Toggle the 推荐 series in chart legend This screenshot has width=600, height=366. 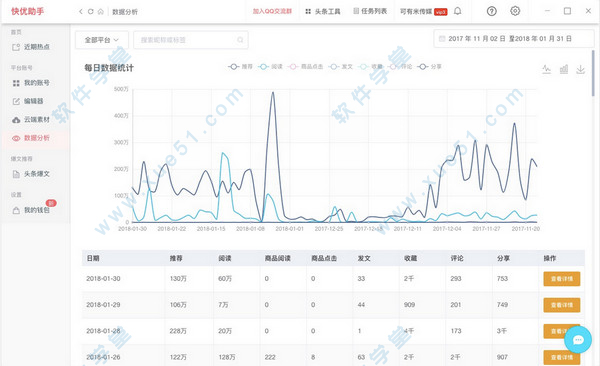tap(240, 67)
